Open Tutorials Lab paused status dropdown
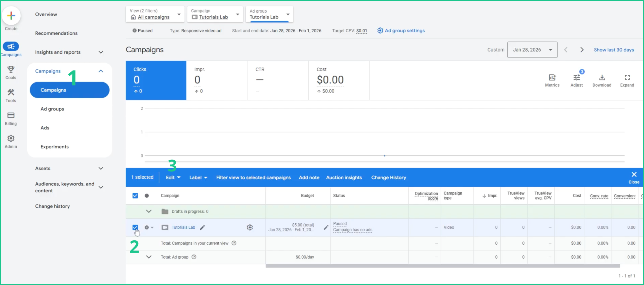This screenshot has width=644, height=285. tap(149, 227)
